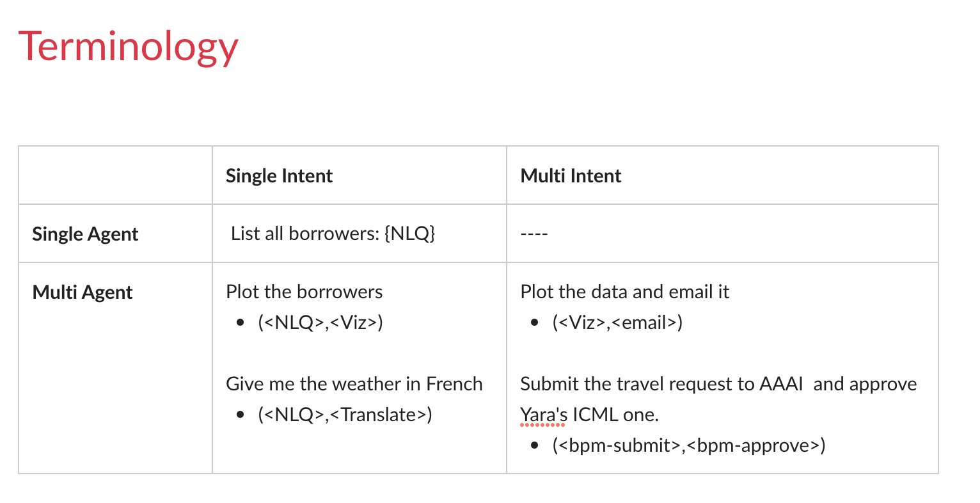Click the Submit the travel request sentence

point(718,399)
